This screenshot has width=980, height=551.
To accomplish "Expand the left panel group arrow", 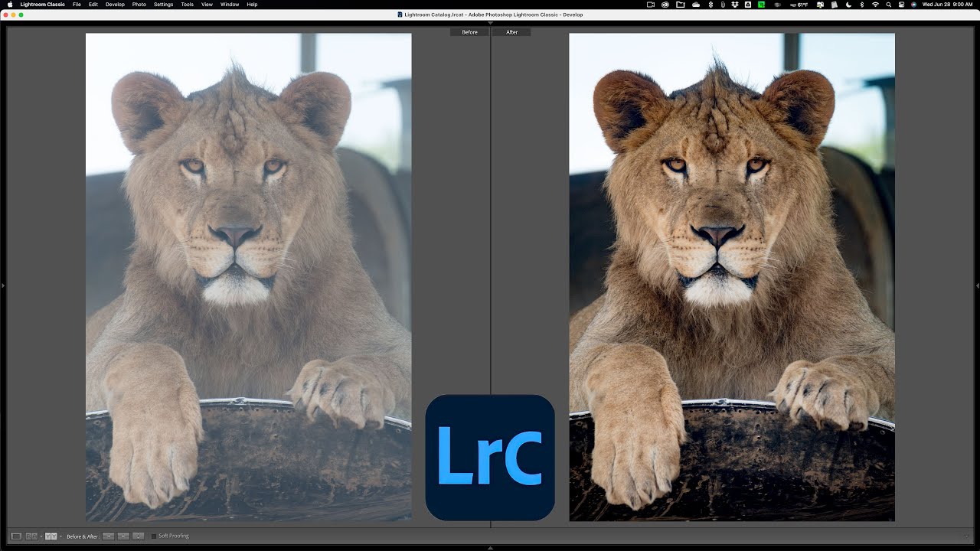I will pos(3,285).
